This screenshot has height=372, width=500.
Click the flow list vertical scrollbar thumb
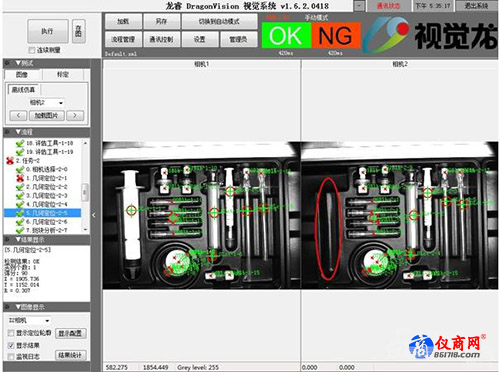point(85,192)
